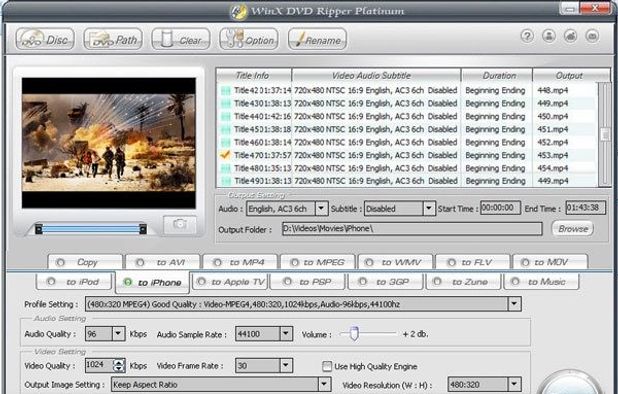This screenshot has width=618, height=394.
Task: Check the Title46 row checkbox icon
Action: pos(226,143)
